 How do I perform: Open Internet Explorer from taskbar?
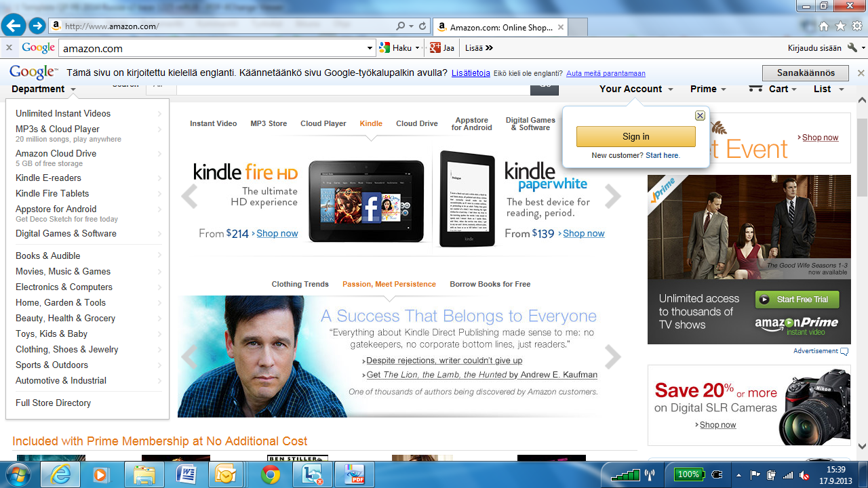60,474
